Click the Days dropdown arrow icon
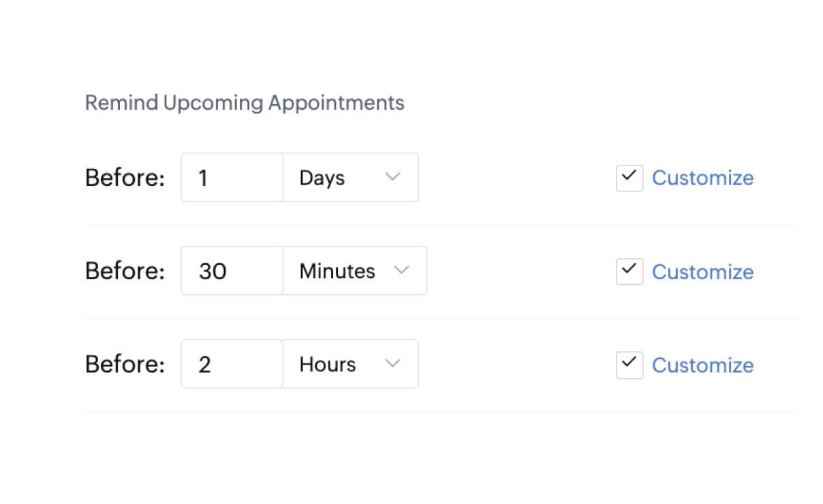The height and width of the screenshot is (504, 823). (392, 177)
